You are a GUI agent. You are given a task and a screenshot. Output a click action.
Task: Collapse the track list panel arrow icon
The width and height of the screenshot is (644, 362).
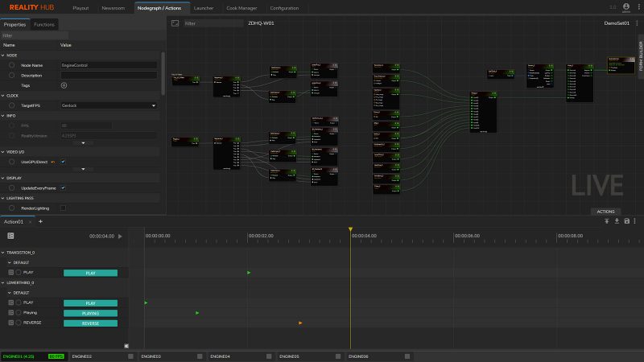point(126,346)
